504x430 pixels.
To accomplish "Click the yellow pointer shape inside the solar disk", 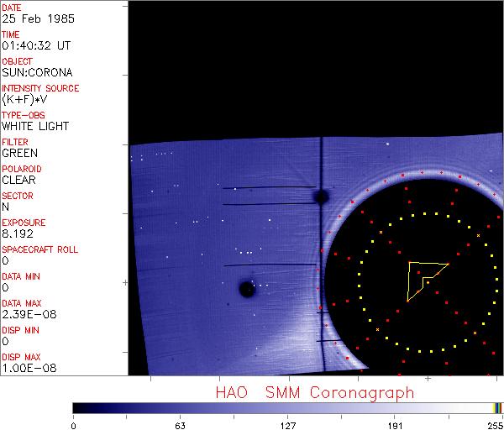I will (x=423, y=277).
